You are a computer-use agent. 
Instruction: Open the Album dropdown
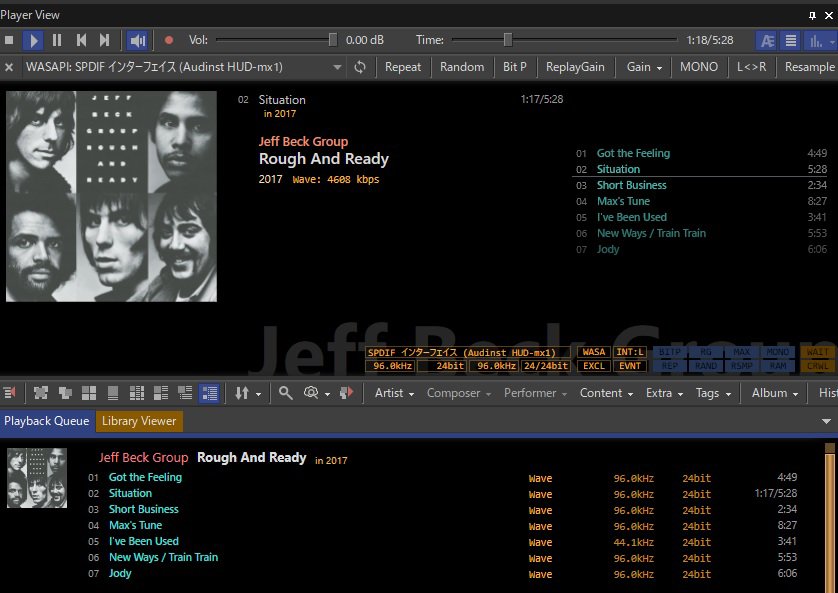click(775, 393)
